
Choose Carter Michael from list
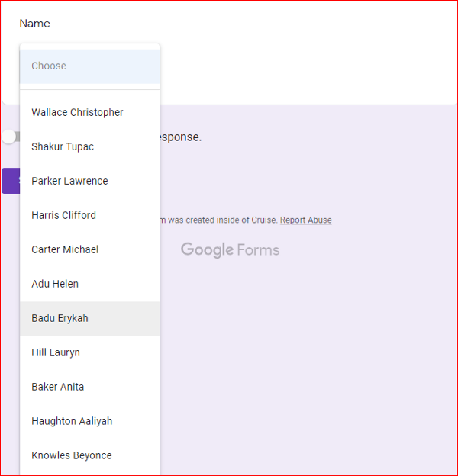pyautogui.click(x=89, y=249)
